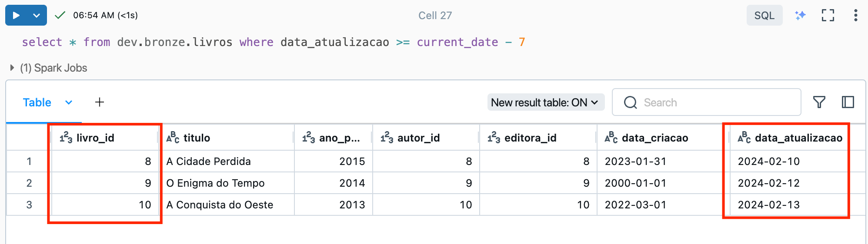Open the cell kebab menu
This screenshot has width=868, height=244.
tap(855, 15)
